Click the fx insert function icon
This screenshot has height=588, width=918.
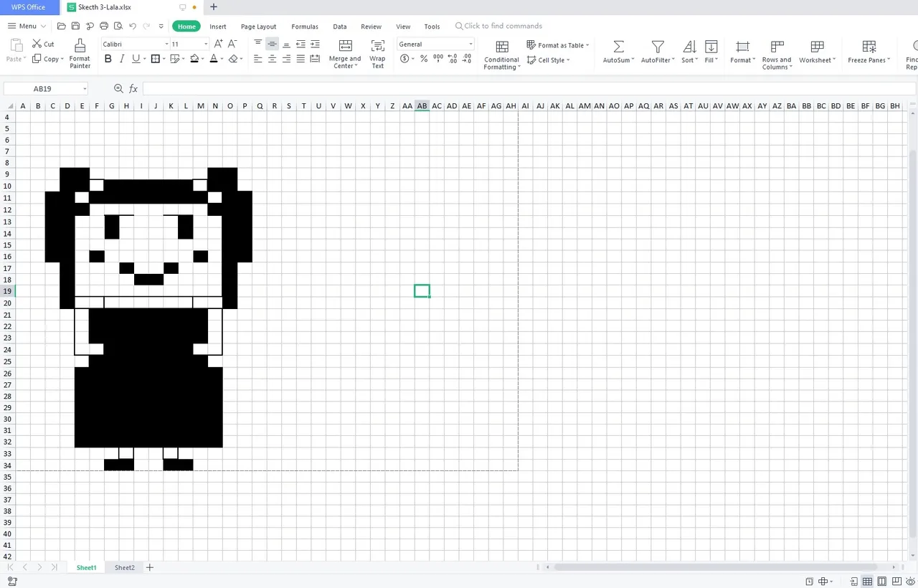[x=133, y=88]
